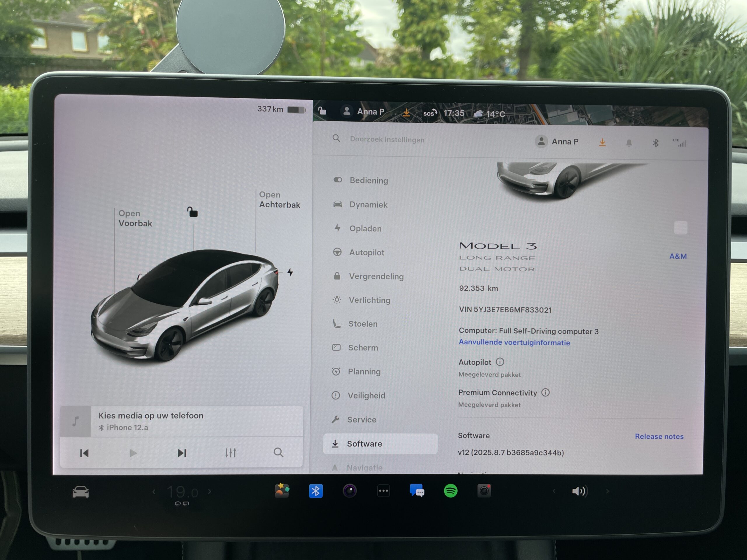Open Anna P profile in settings header
The width and height of the screenshot is (747, 560).
click(x=557, y=142)
